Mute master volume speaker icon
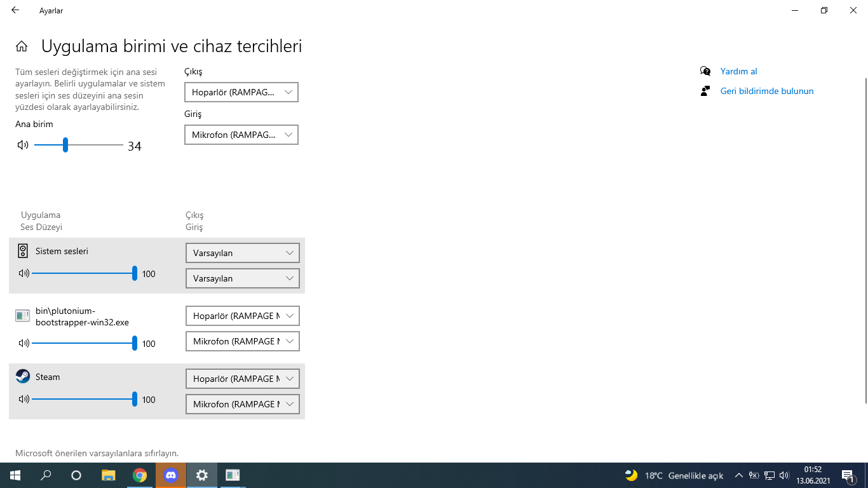Screen dimensions: 868x488 pyautogui.click(x=23, y=145)
